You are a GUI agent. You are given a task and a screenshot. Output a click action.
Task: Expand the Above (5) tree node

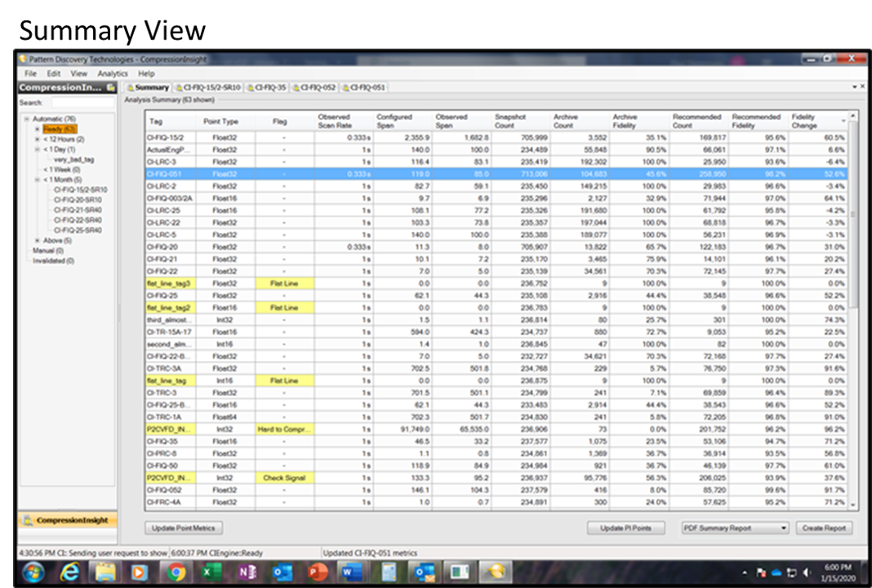[36, 238]
